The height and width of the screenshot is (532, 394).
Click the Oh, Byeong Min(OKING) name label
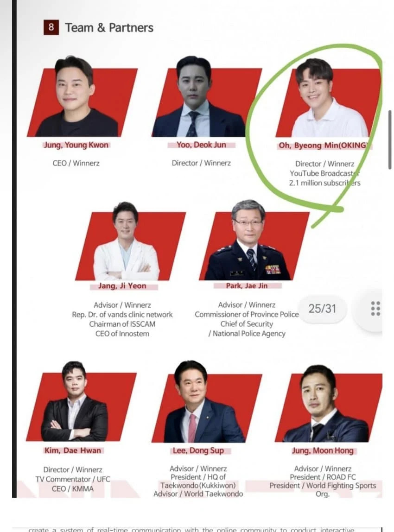click(x=324, y=146)
